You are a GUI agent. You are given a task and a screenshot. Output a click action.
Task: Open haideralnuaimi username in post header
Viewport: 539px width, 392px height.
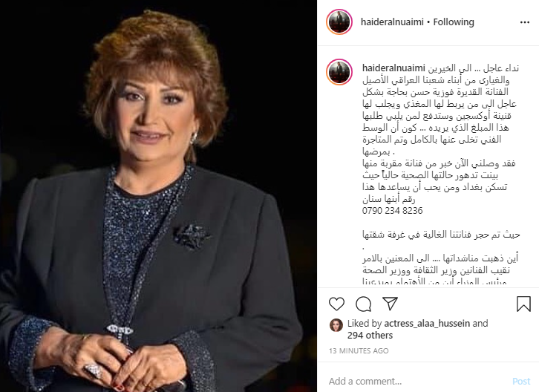tap(392, 22)
